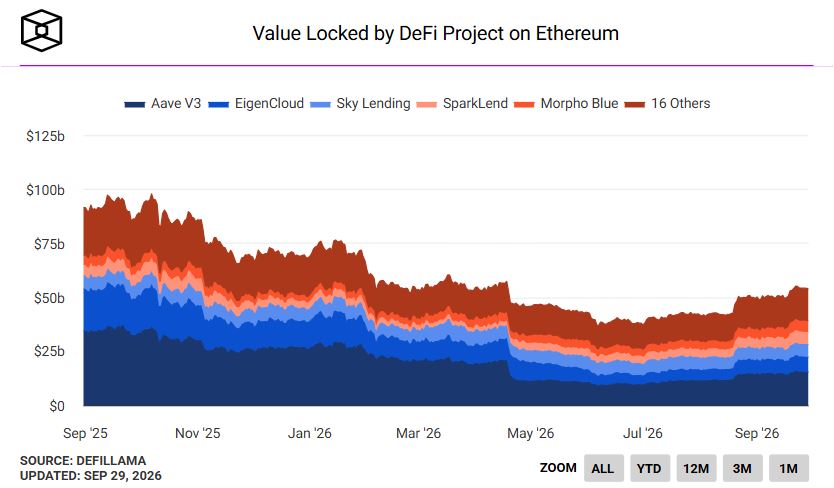Screen dimensions: 834x488
Task: Set zoom range to 3M
Action: point(742,468)
